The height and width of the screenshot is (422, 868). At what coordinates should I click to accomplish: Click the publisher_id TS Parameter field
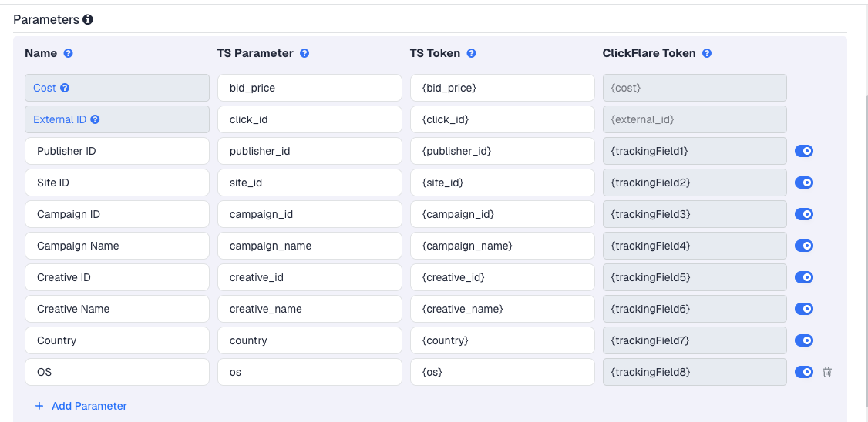coord(310,151)
